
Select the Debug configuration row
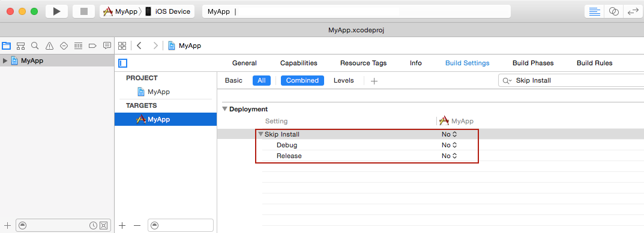click(287, 145)
